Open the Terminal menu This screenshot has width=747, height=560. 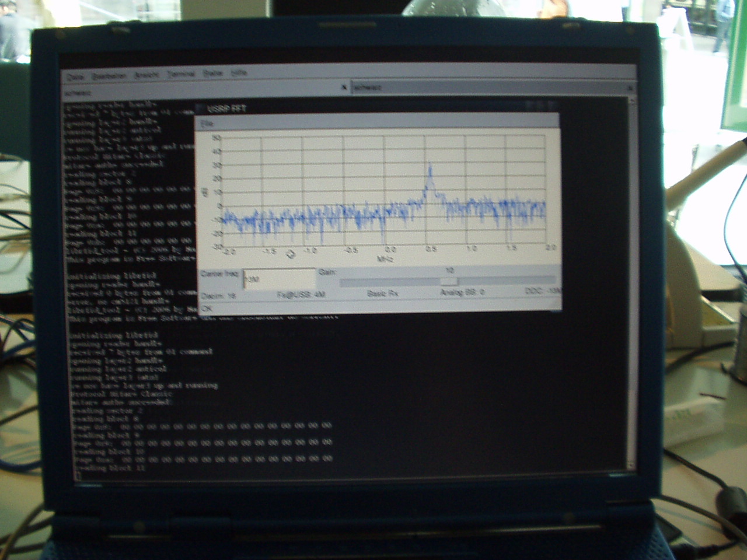[x=181, y=75]
